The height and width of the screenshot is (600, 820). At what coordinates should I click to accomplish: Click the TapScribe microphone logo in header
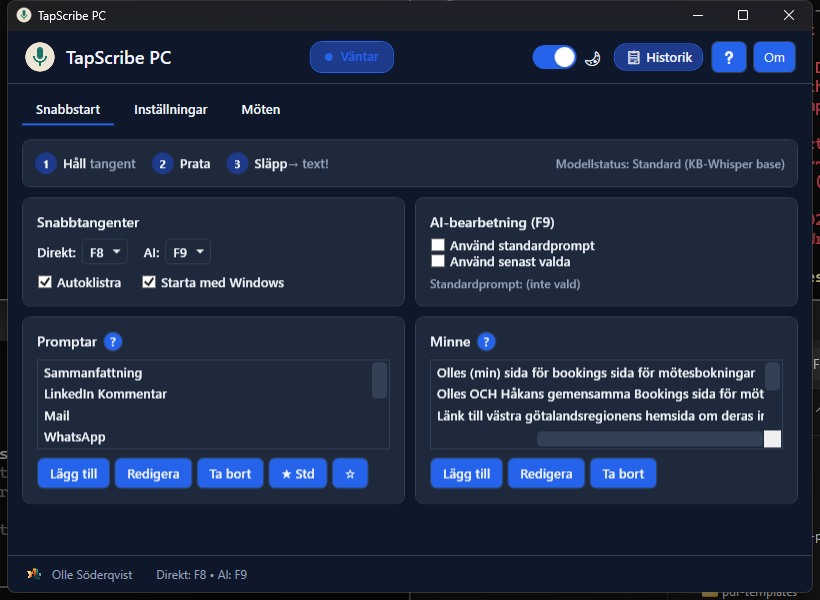tap(40, 57)
